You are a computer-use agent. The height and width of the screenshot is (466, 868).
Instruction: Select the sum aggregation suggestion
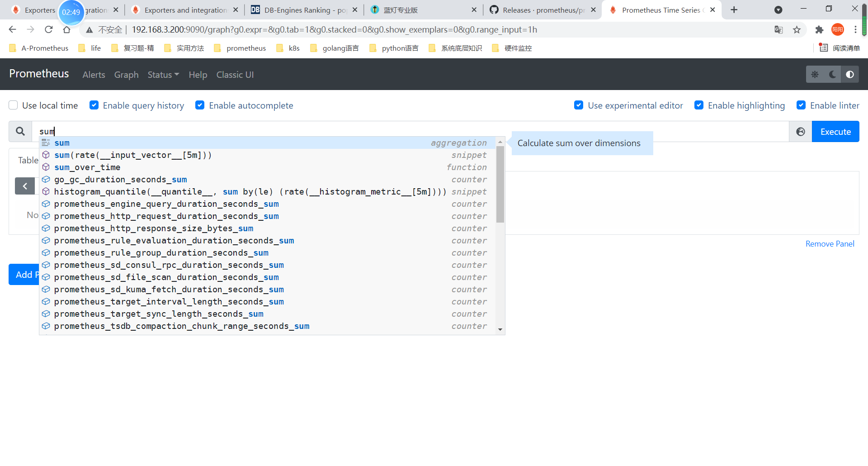pyautogui.click(x=267, y=143)
